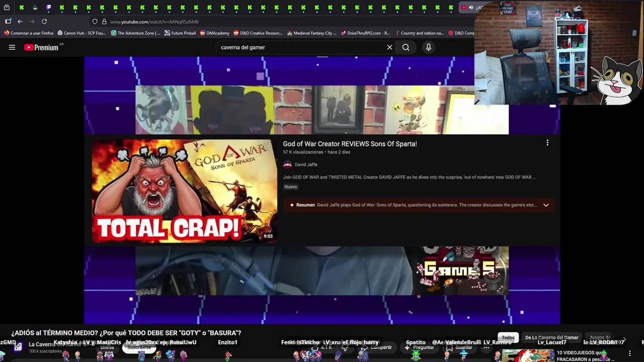Play the TOTAL CRAP! video thumbnail
Viewport: 644px width, 362px height.
pyautogui.click(x=184, y=191)
